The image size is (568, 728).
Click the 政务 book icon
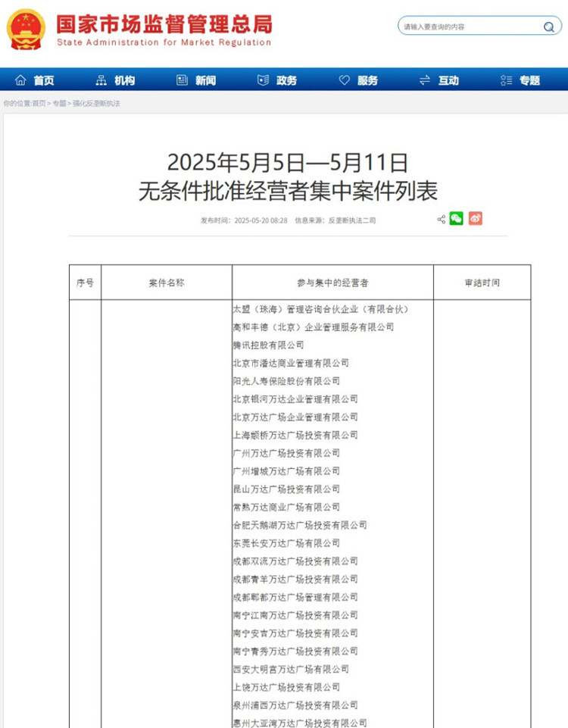[263, 80]
